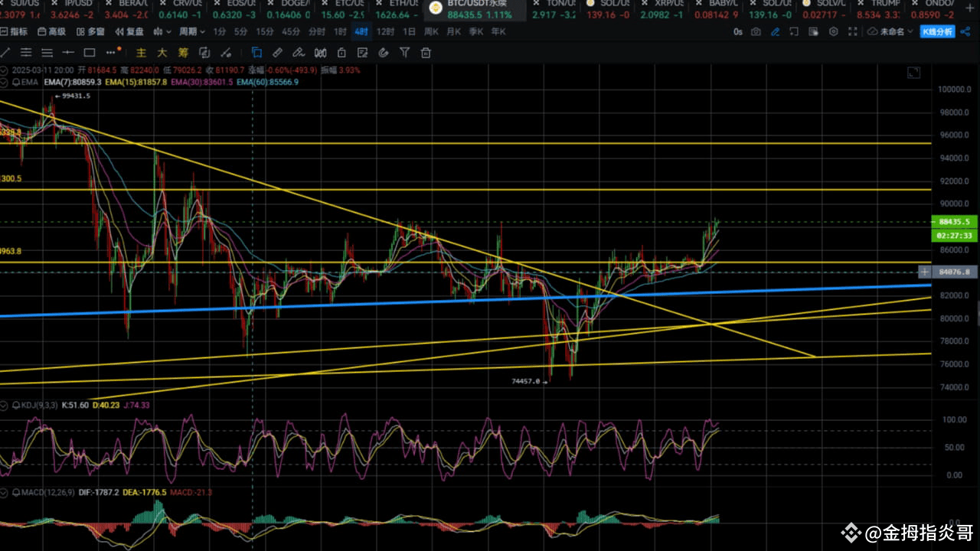Image resolution: width=980 pixels, height=551 pixels.
Task: Open chart settings hexagon icon
Action: point(833,31)
